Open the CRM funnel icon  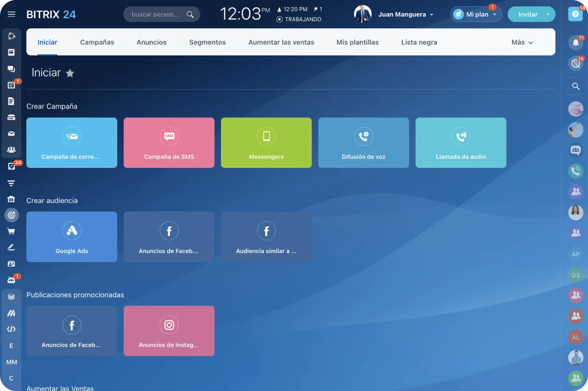tap(11, 183)
